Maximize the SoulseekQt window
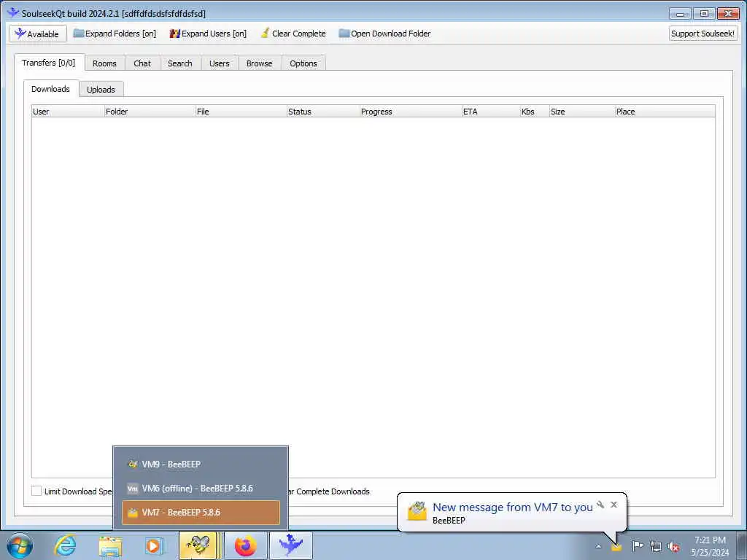 pyautogui.click(x=704, y=13)
